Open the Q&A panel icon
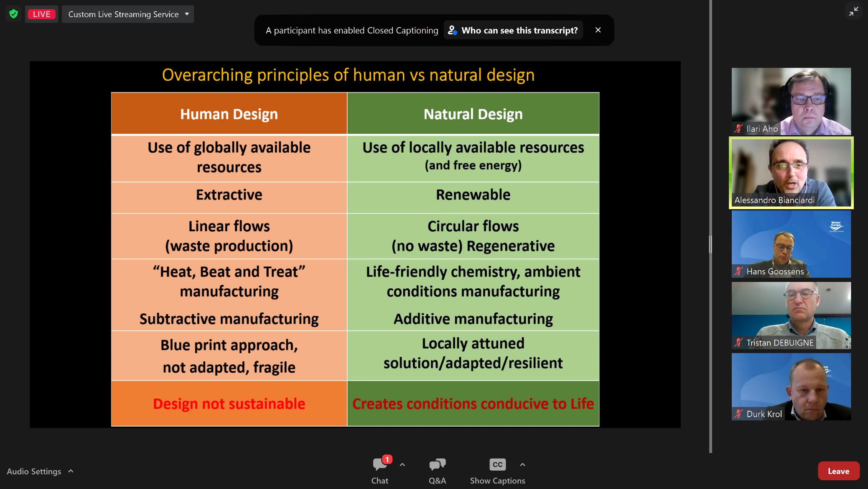Screen dimensions: 868x489 pos(437,464)
